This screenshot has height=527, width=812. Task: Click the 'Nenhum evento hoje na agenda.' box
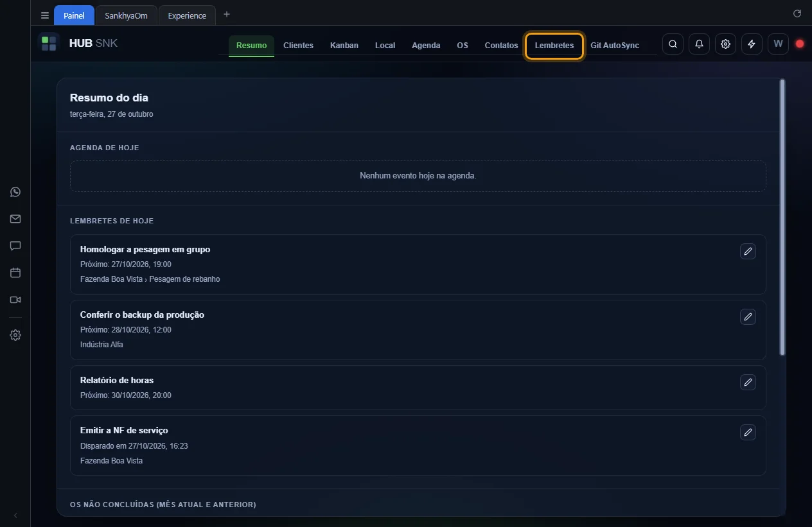[418, 176]
